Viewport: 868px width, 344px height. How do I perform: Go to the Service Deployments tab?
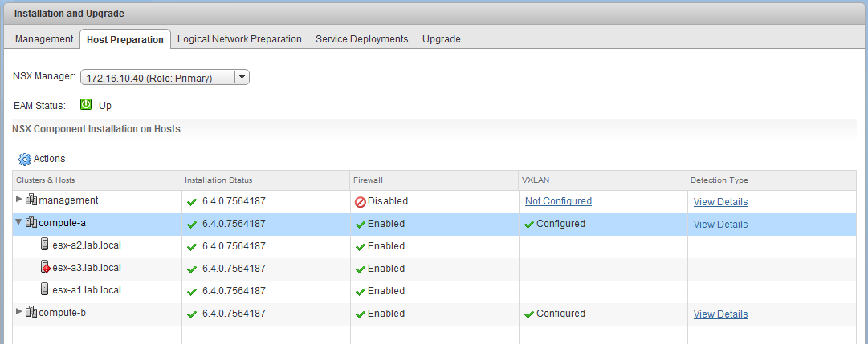[x=361, y=39]
